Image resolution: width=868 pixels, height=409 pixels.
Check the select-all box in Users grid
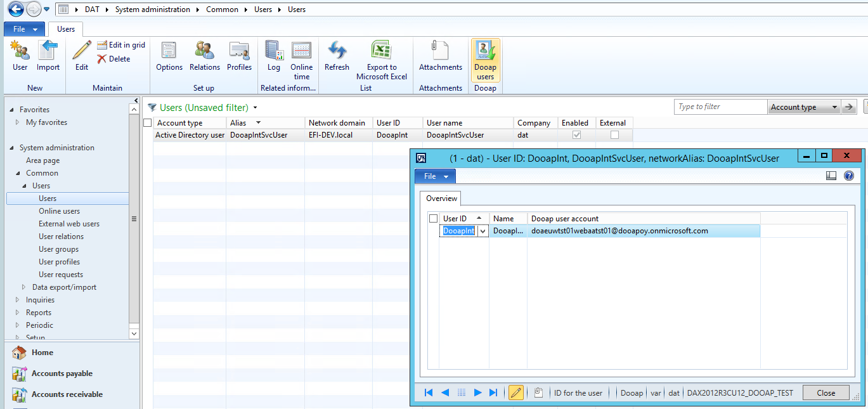148,123
